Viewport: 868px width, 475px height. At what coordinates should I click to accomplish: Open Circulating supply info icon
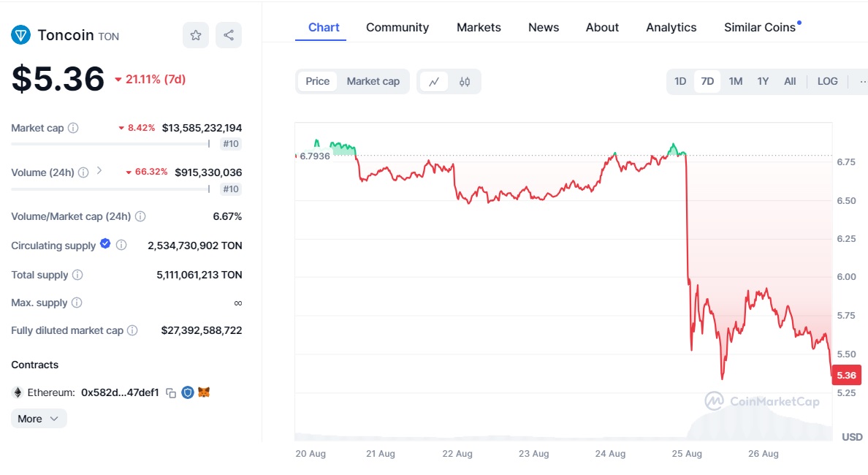point(121,245)
